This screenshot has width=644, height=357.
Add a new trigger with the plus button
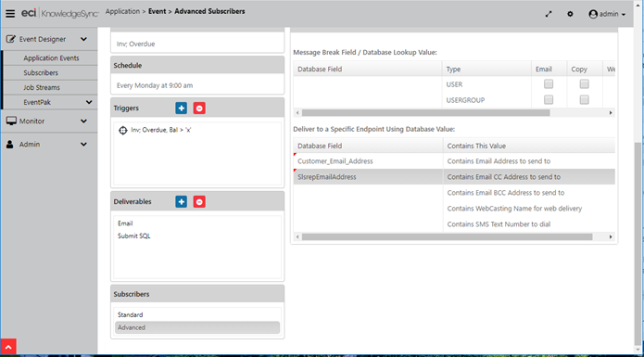(181, 108)
